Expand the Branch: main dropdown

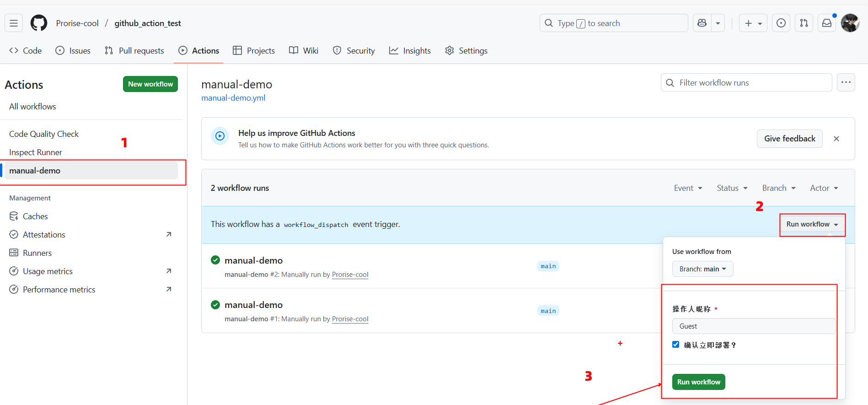pyautogui.click(x=702, y=269)
